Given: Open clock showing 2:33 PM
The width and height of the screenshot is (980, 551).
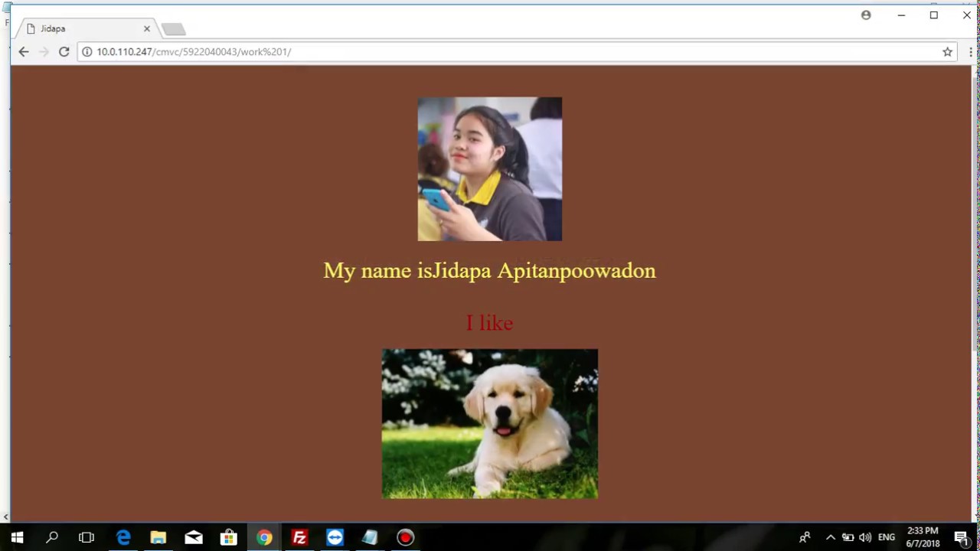Looking at the screenshot, I should tap(923, 537).
